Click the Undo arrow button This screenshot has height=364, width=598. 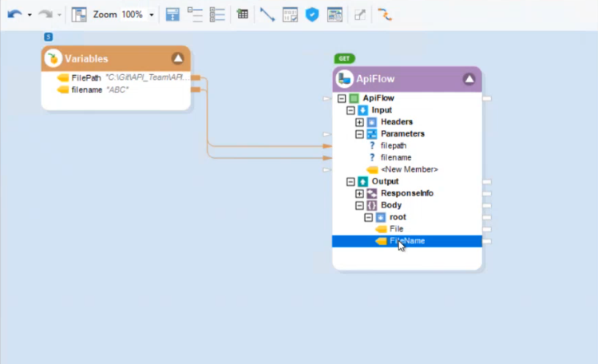[x=14, y=14]
